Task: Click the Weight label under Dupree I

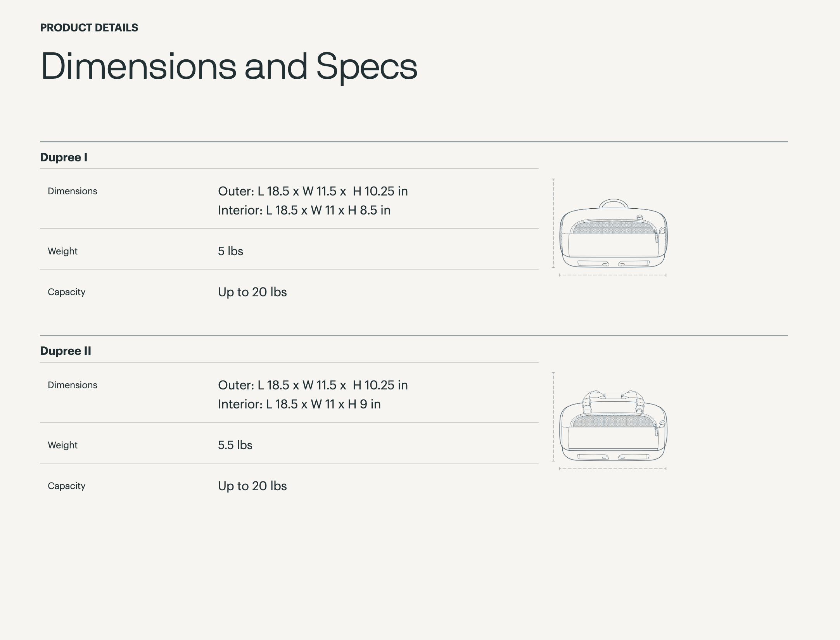Action: point(62,251)
